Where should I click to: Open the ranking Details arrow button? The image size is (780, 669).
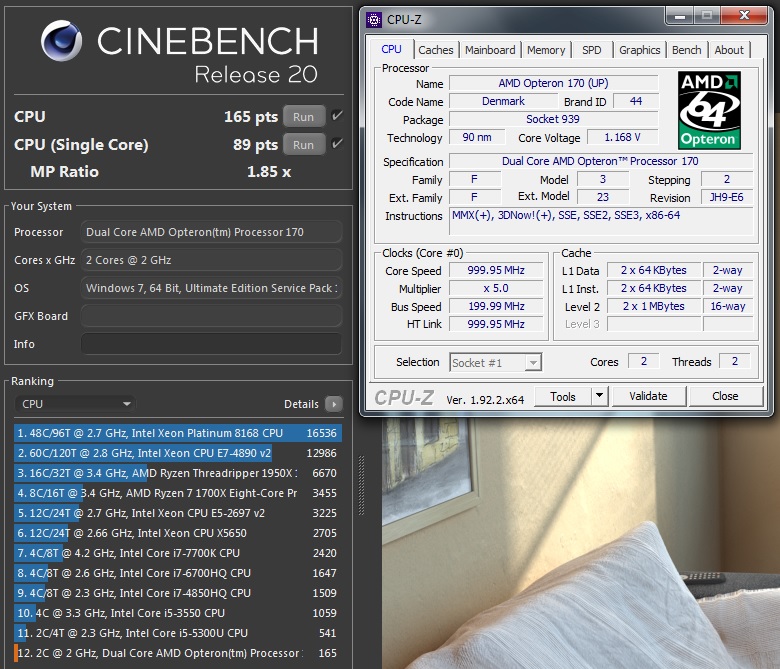click(x=333, y=404)
